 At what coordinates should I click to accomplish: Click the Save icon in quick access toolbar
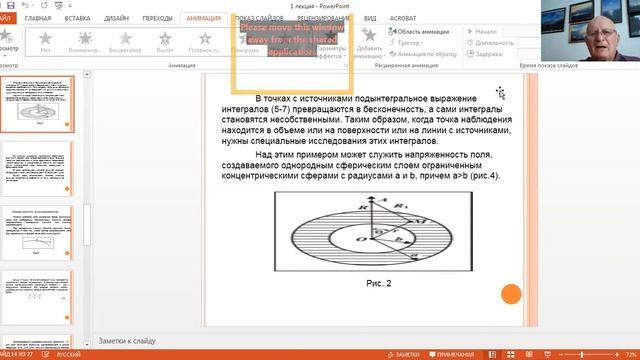click(x=11, y=5)
